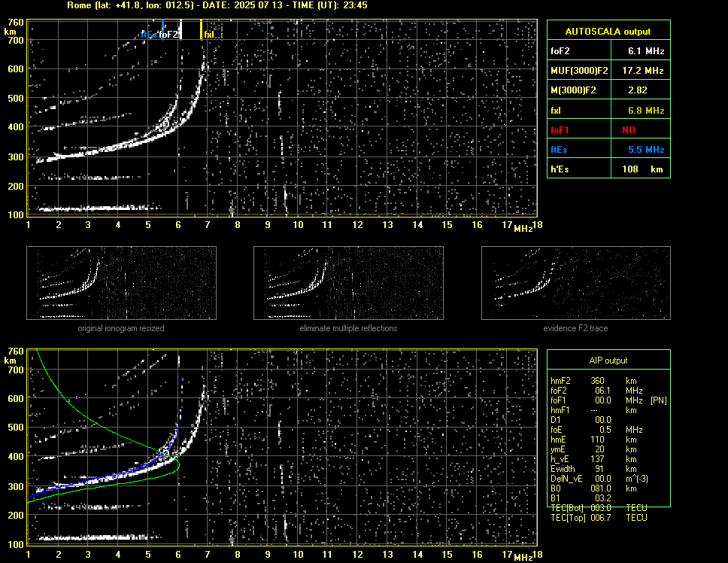This screenshot has height=563, width=728.
Task: Click the foF2 row label in AUTOSCALA table
Action: pos(560,51)
